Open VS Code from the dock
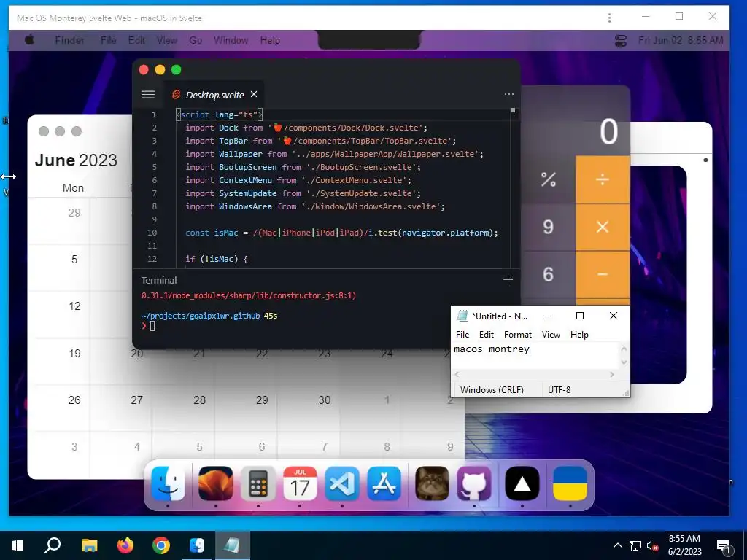The image size is (747, 560). tap(342, 484)
